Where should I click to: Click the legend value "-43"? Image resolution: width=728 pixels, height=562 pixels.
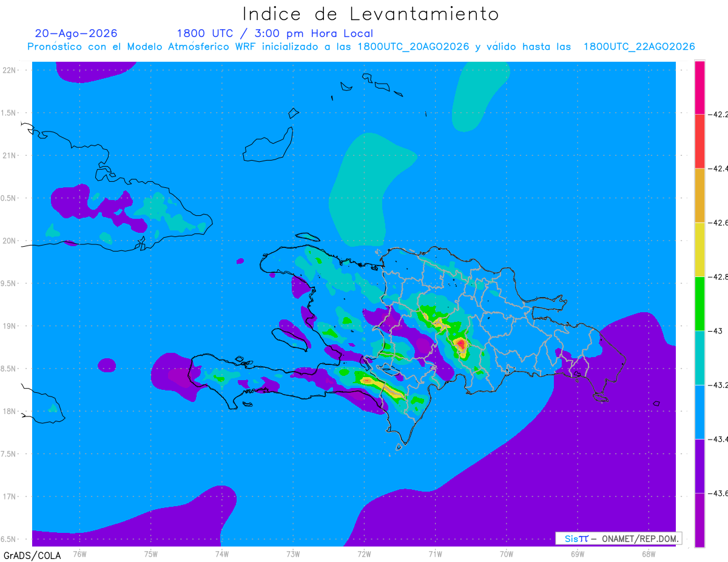pyautogui.click(x=715, y=331)
